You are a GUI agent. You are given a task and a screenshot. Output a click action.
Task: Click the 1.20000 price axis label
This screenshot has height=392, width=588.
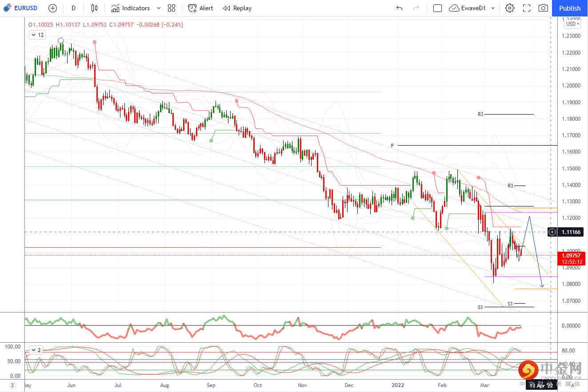pyautogui.click(x=572, y=86)
